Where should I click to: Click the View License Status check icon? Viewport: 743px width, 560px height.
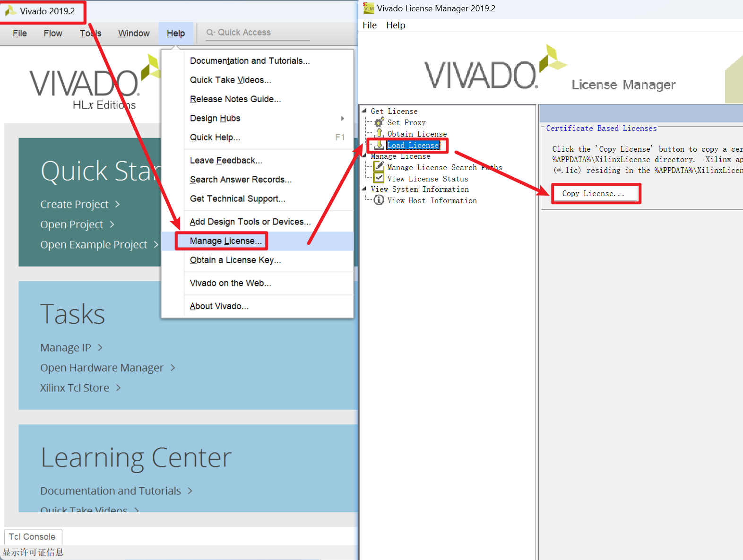379,178
